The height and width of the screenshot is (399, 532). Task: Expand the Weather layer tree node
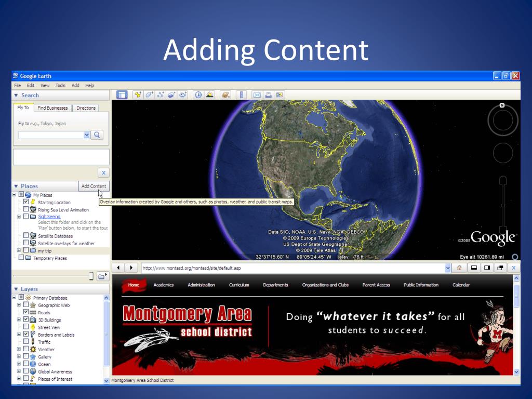tap(19, 350)
